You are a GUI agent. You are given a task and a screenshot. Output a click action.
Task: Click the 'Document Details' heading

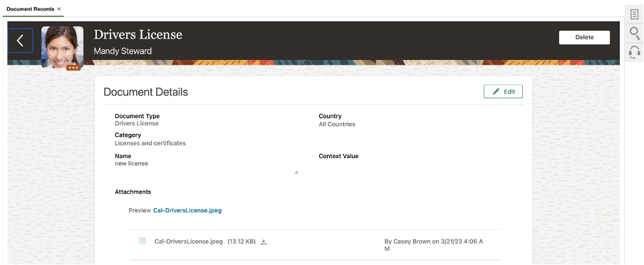point(146,92)
